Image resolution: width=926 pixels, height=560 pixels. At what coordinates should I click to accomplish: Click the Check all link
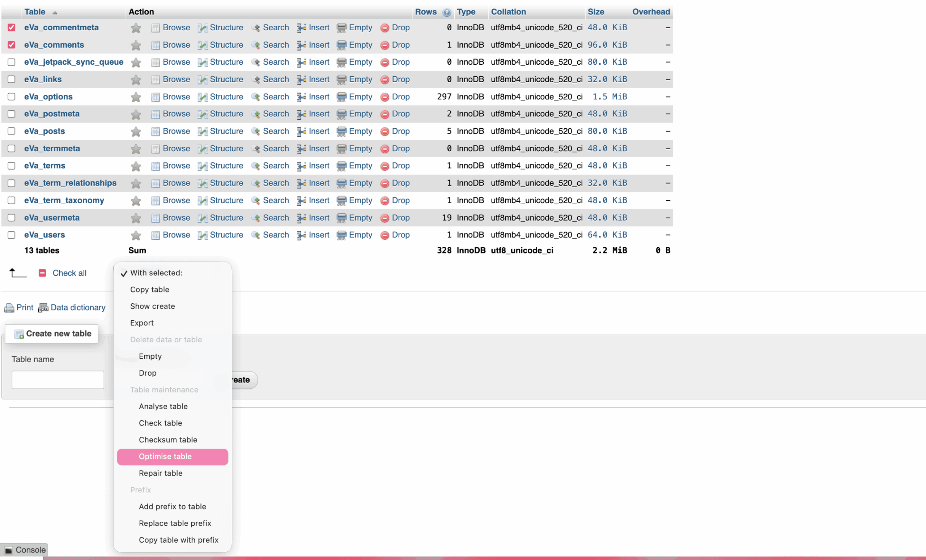(69, 273)
